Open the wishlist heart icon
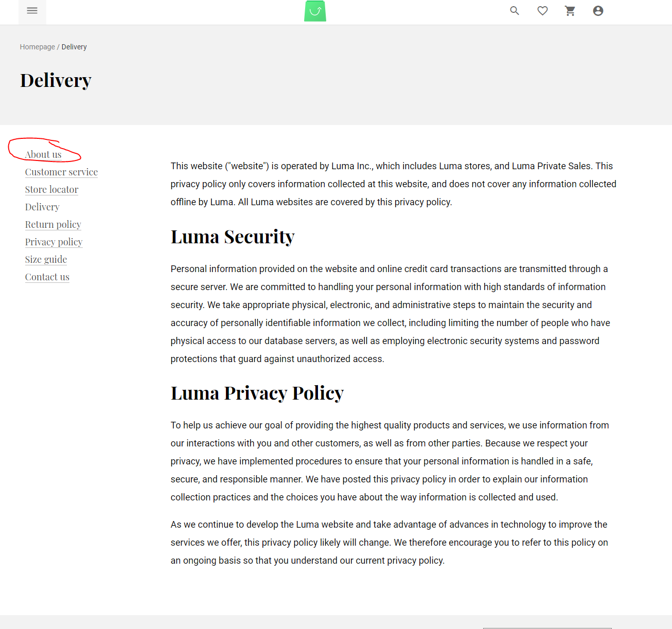 coord(542,10)
